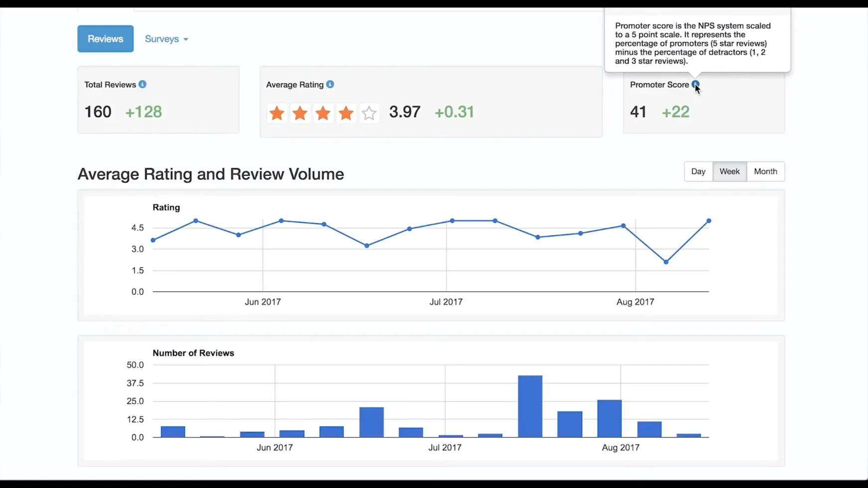Click the first data point on Rating chart
The image size is (868, 488).
click(153, 240)
